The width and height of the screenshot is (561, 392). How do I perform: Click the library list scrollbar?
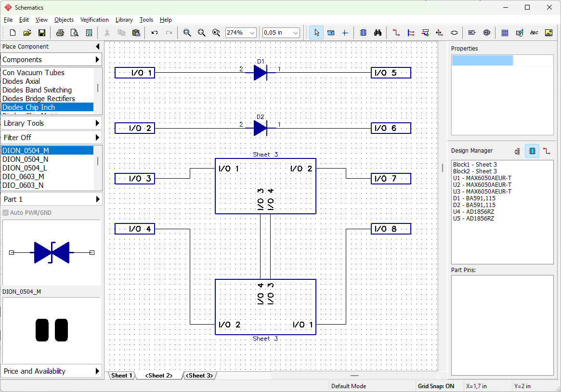coord(98,88)
